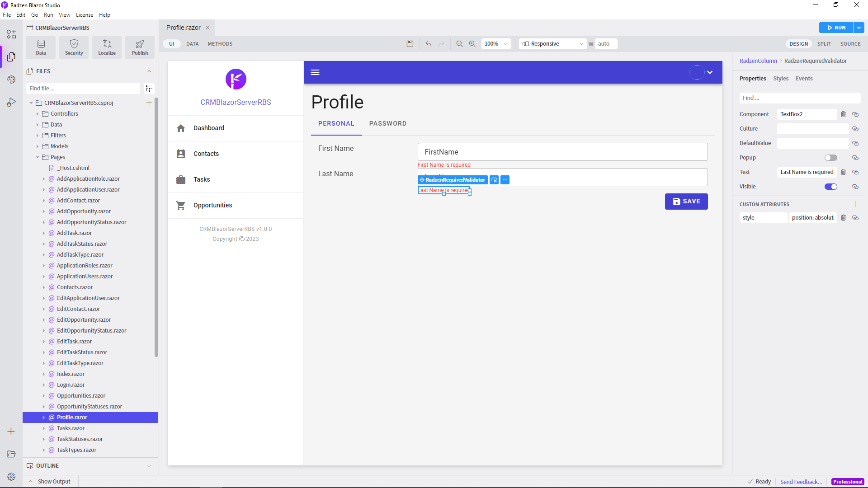This screenshot has height=488, width=868.
Task: Delete the Component property value
Action: click(x=843, y=114)
